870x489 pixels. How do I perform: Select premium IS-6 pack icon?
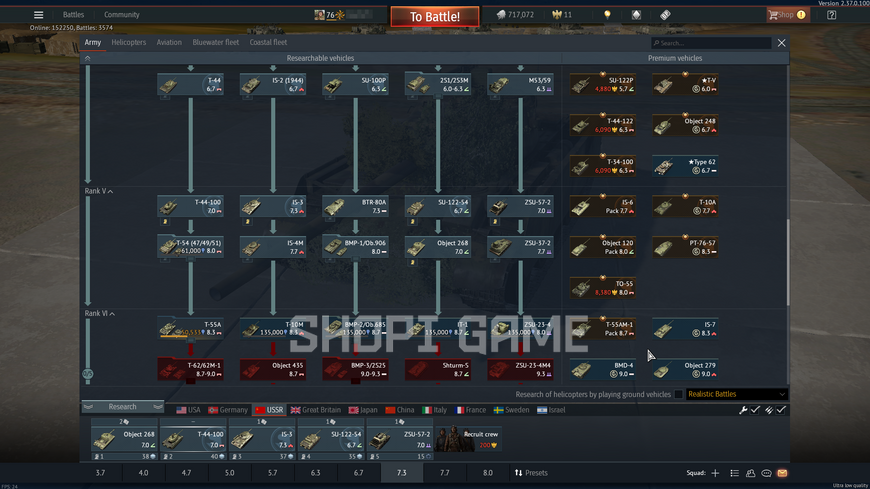(x=603, y=206)
